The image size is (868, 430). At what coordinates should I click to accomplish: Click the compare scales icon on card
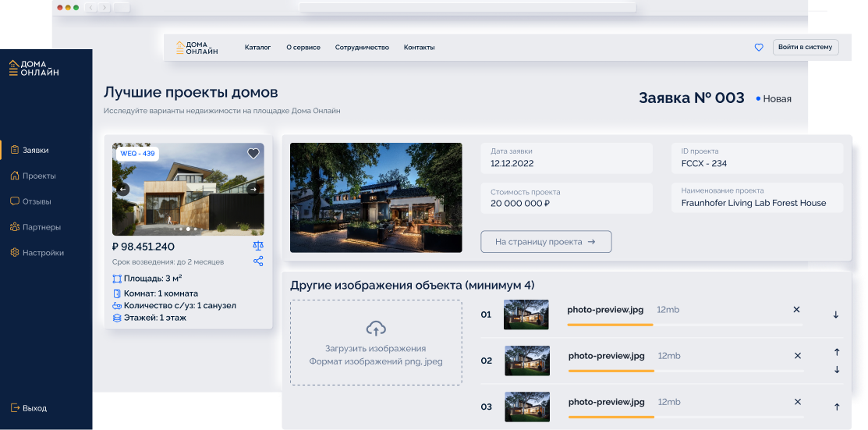[258, 246]
